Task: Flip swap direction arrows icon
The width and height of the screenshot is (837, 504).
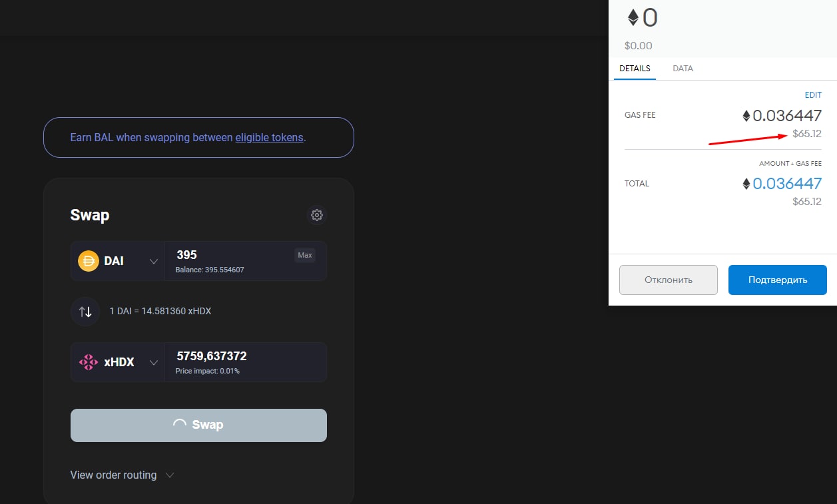Action: tap(85, 311)
